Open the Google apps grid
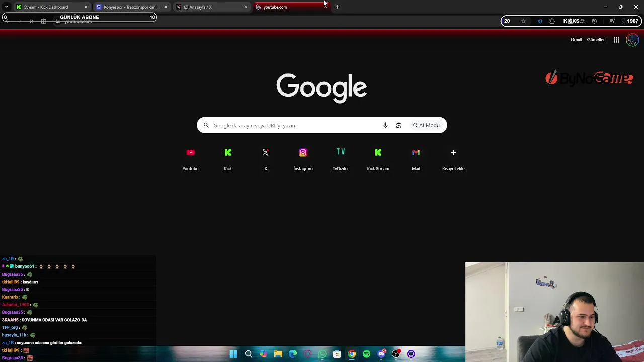 (616, 40)
